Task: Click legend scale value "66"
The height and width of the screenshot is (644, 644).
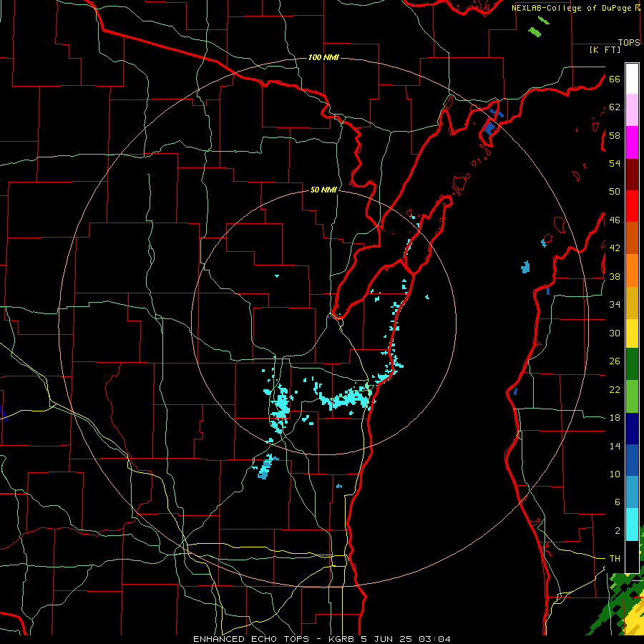Action: [615, 79]
